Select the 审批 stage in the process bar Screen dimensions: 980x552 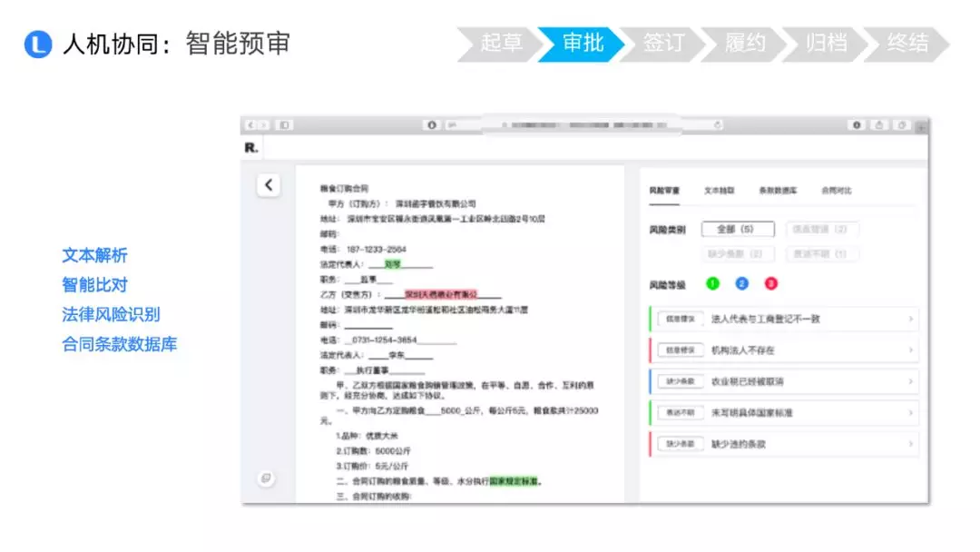[582, 44]
